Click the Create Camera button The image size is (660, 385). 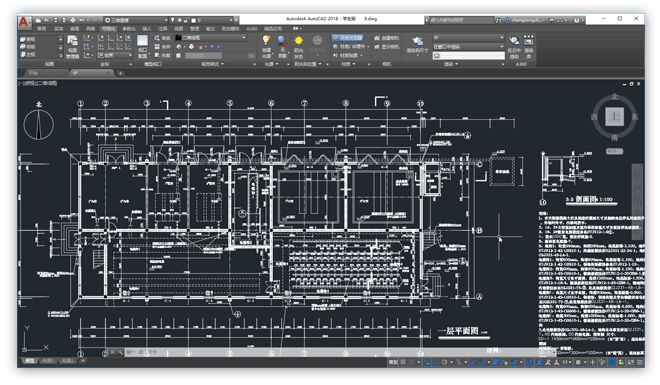pyautogui.click(x=386, y=38)
